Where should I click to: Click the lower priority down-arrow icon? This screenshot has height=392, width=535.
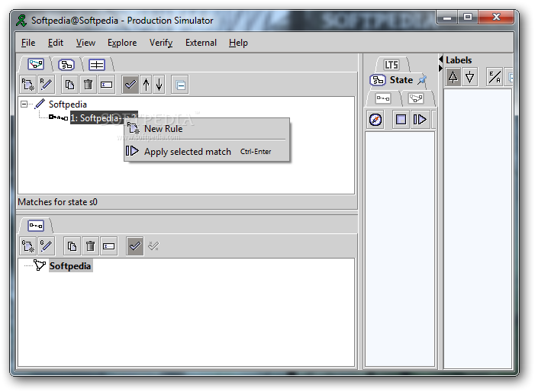click(159, 84)
